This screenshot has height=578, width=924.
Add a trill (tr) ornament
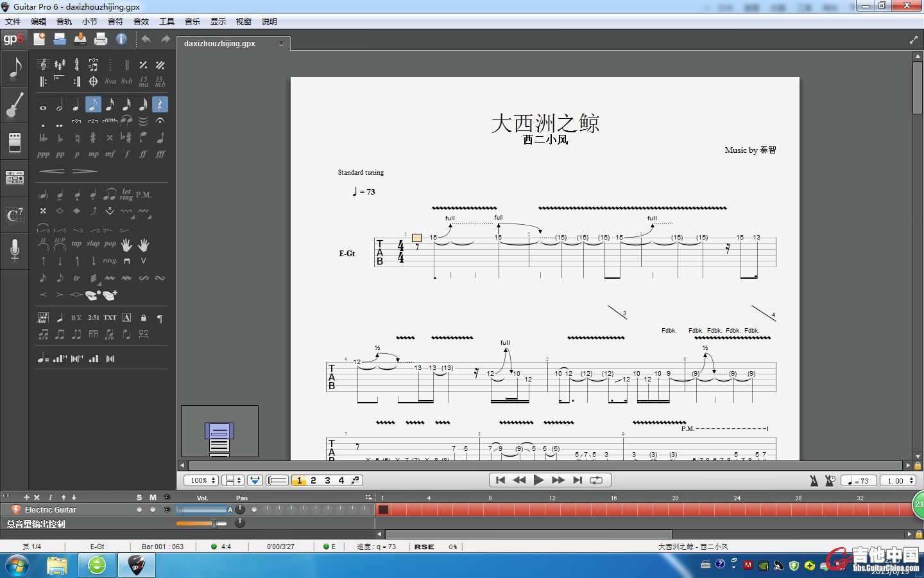click(x=76, y=278)
